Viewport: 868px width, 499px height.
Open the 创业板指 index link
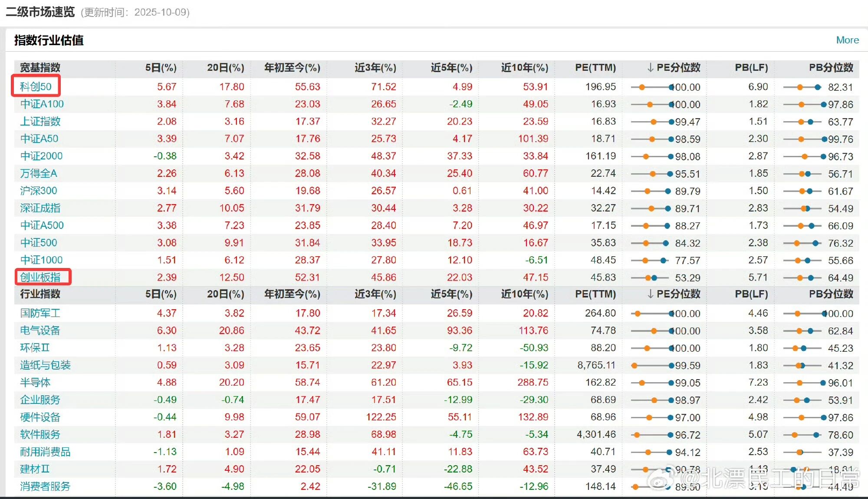point(40,277)
